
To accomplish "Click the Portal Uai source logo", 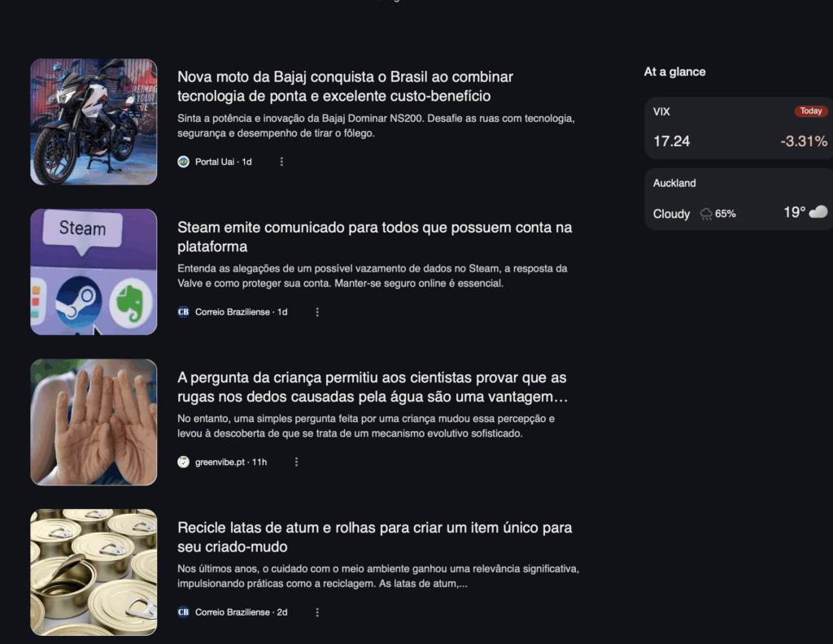I will (183, 161).
